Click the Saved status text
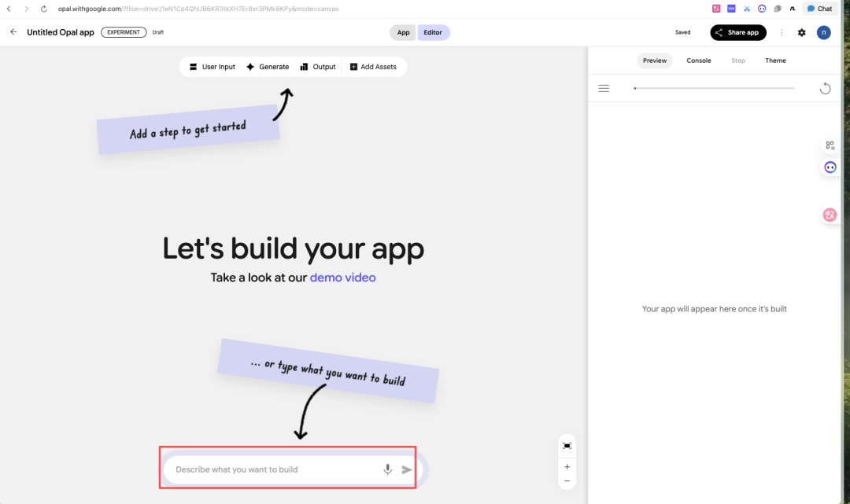This screenshot has width=850, height=504. coord(682,32)
